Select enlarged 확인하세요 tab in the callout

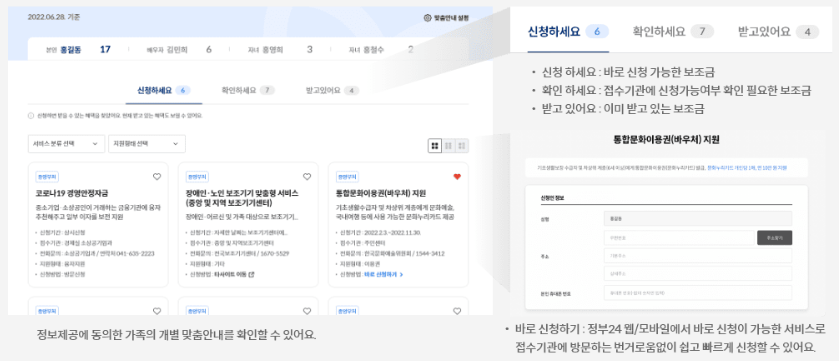coord(673,32)
